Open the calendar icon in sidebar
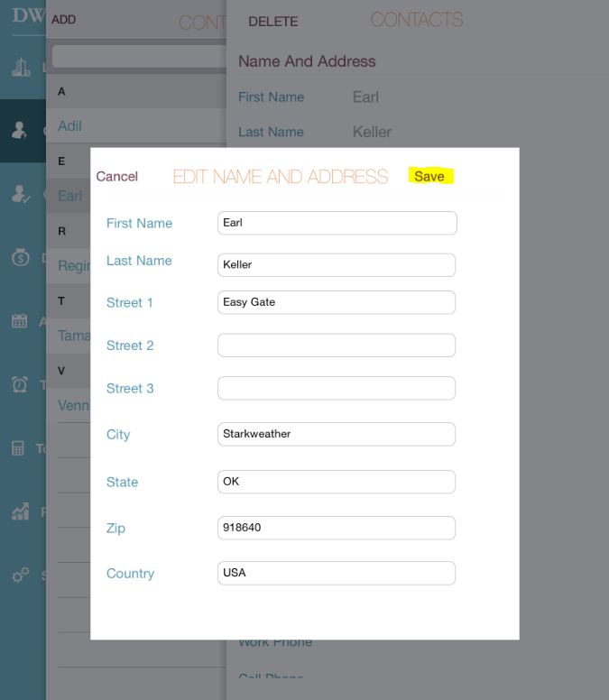Screen dimensions: 609x700 click(x=20, y=320)
